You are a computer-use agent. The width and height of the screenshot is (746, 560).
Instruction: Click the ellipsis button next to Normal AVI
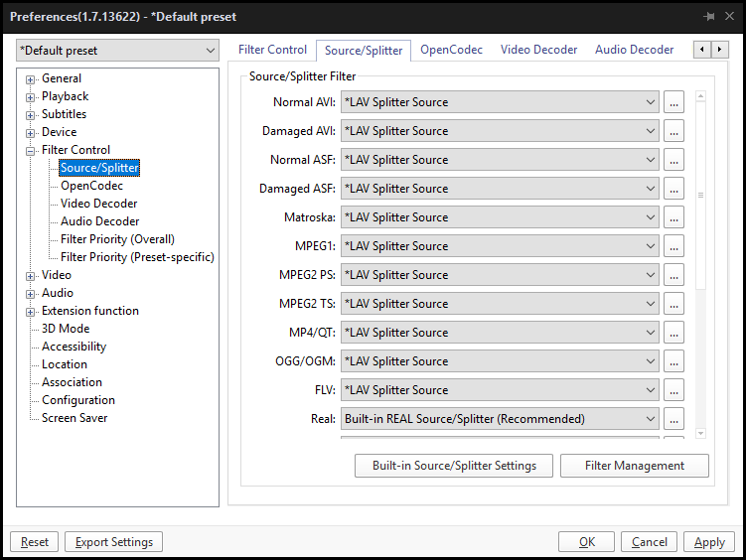(x=674, y=102)
